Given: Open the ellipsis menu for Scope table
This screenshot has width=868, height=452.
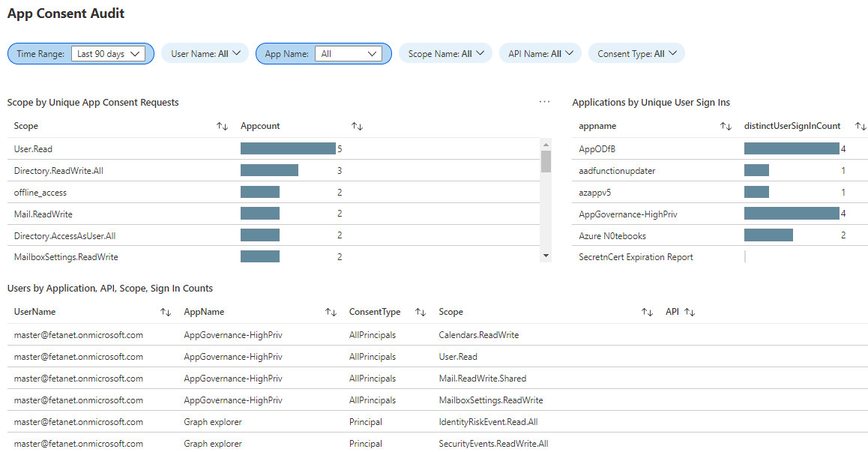Looking at the screenshot, I should (545, 102).
